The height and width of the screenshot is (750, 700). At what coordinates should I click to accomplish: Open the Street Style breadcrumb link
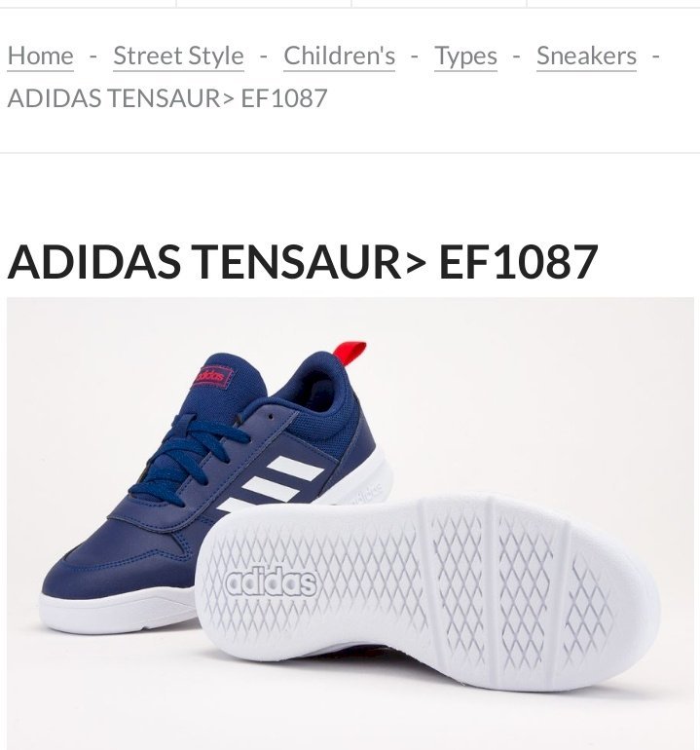(x=178, y=56)
